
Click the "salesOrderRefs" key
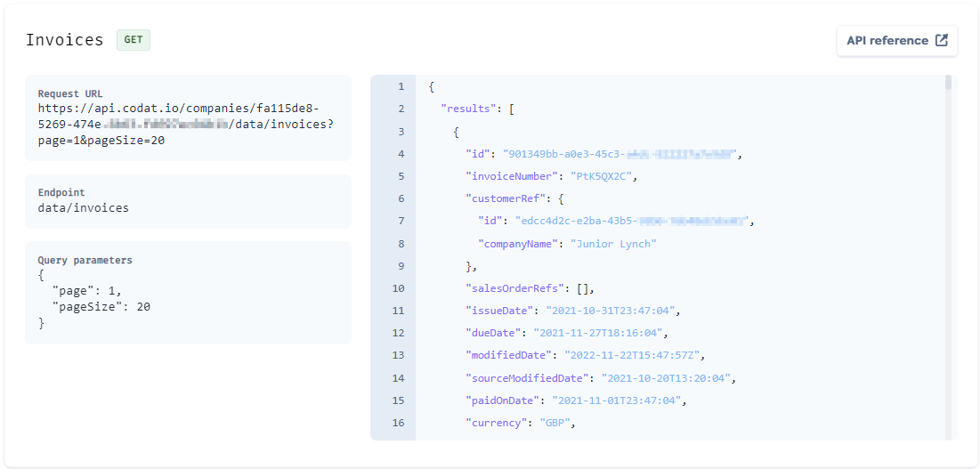point(514,288)
